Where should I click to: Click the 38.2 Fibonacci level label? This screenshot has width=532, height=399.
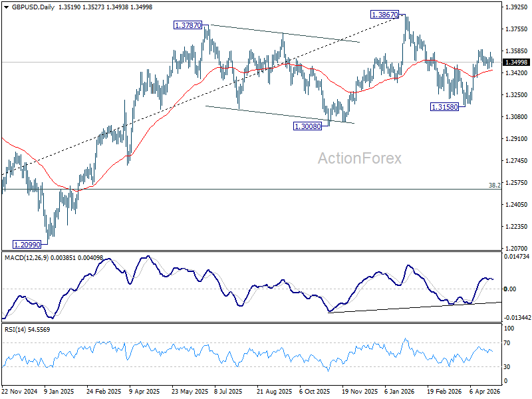(x=495, y=186)
